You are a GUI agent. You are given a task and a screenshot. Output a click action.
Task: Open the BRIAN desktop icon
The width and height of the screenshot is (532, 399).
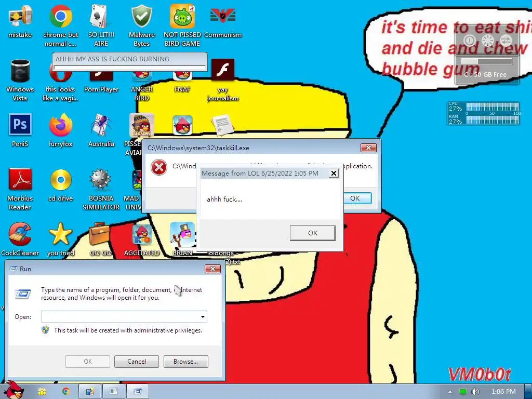tap(182, 240)
